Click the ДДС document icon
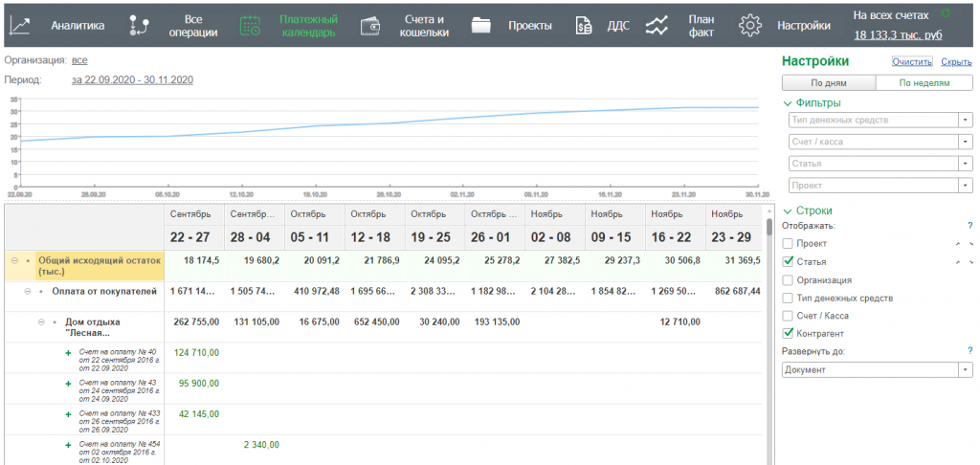Image resolution: width=980 pixels, height=465 pixels. [583, 27]
